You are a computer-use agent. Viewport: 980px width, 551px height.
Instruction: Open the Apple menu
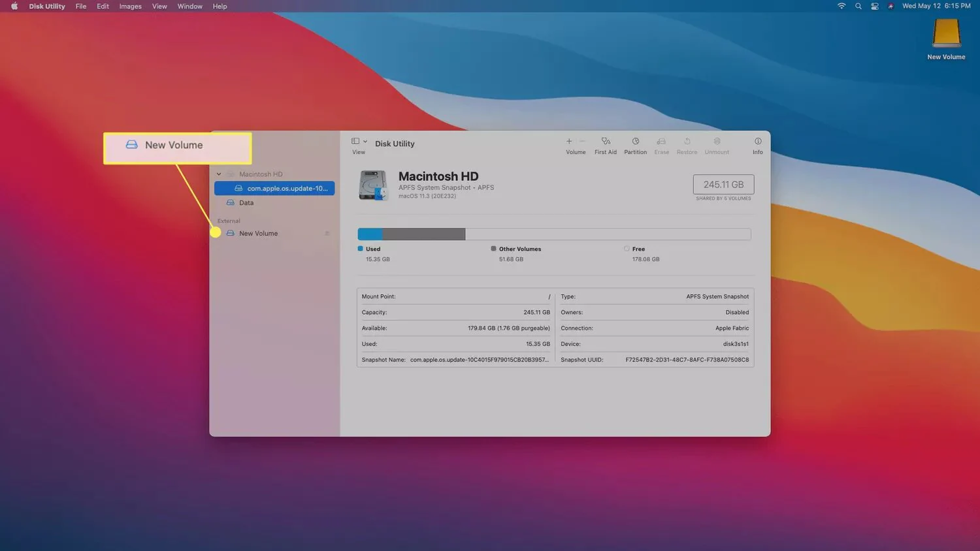[14, 7]
